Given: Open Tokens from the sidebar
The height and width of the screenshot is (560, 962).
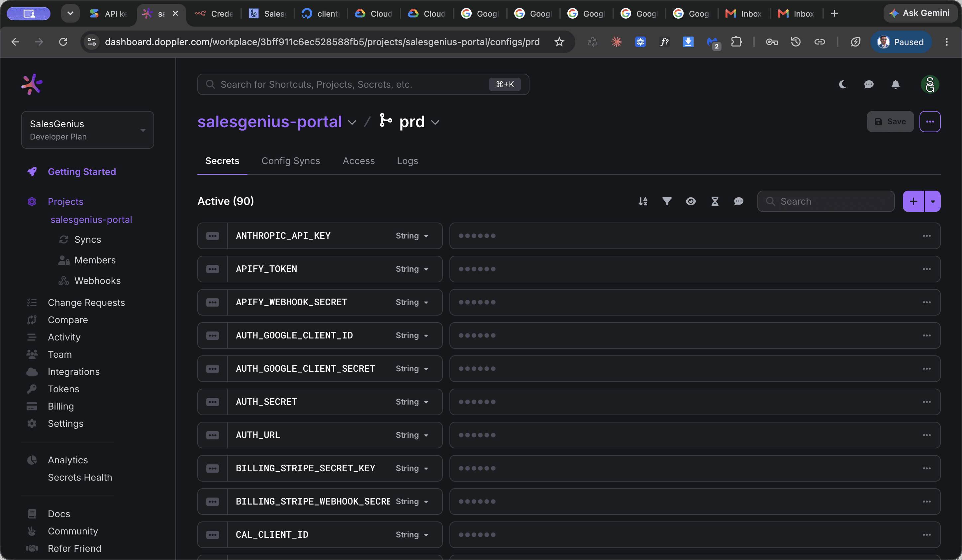Looking at the screenshot, I should coord(63,389).
